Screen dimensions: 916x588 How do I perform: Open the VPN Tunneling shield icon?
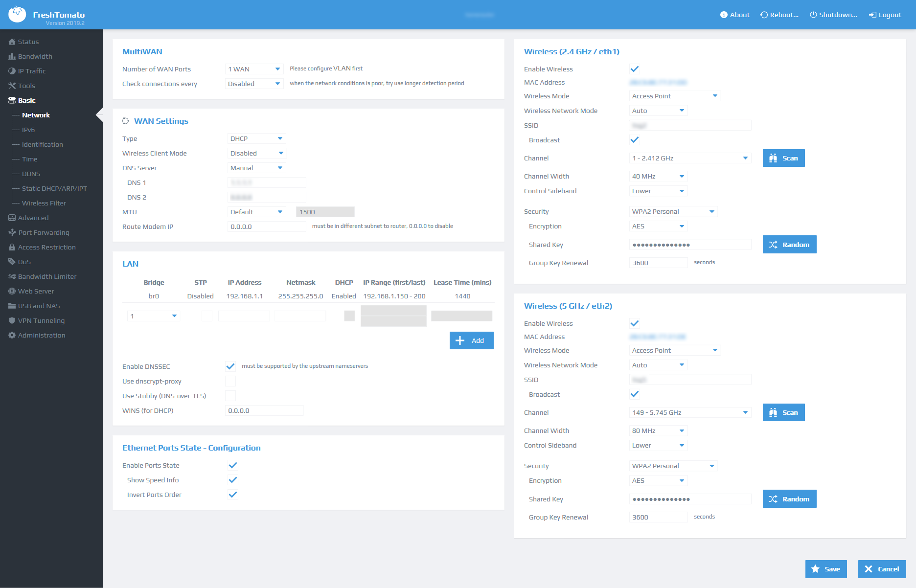[12, 320]
